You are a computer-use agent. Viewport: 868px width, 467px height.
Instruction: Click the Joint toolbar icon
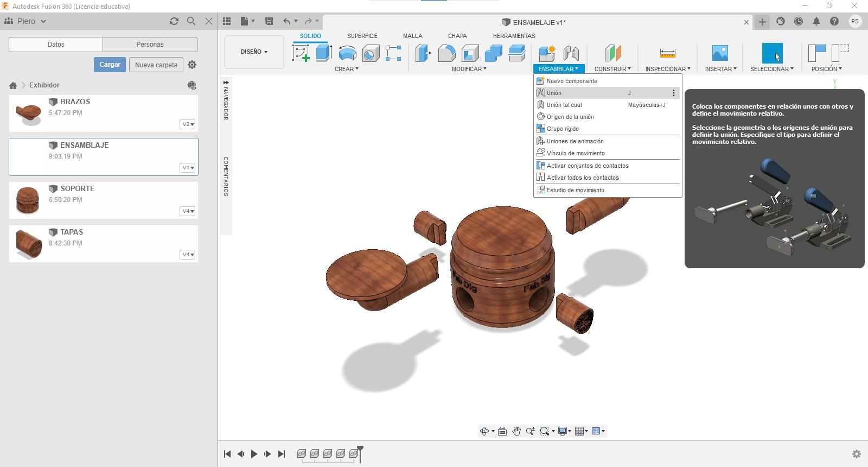tap(571, 53)
